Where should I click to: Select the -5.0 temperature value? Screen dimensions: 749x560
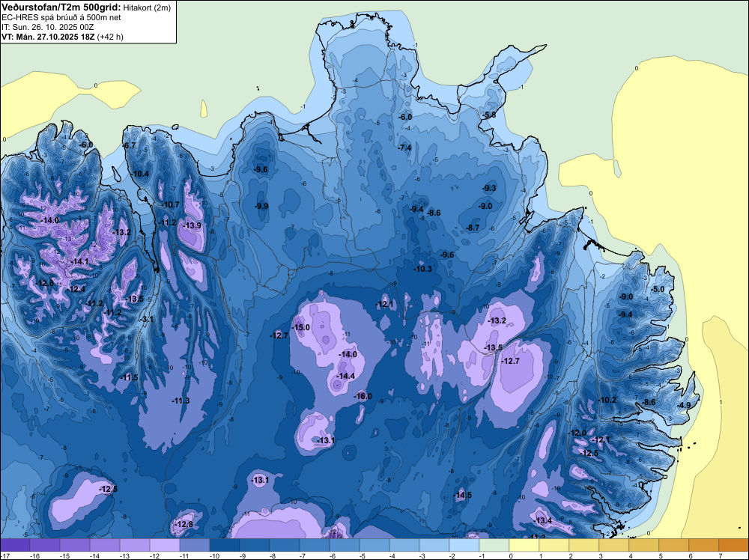[658, 289]
